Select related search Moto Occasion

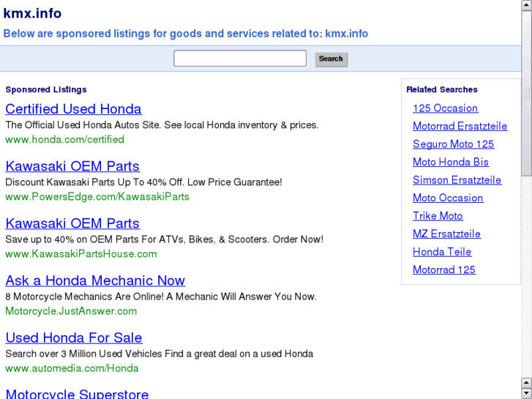pos(448,198)
